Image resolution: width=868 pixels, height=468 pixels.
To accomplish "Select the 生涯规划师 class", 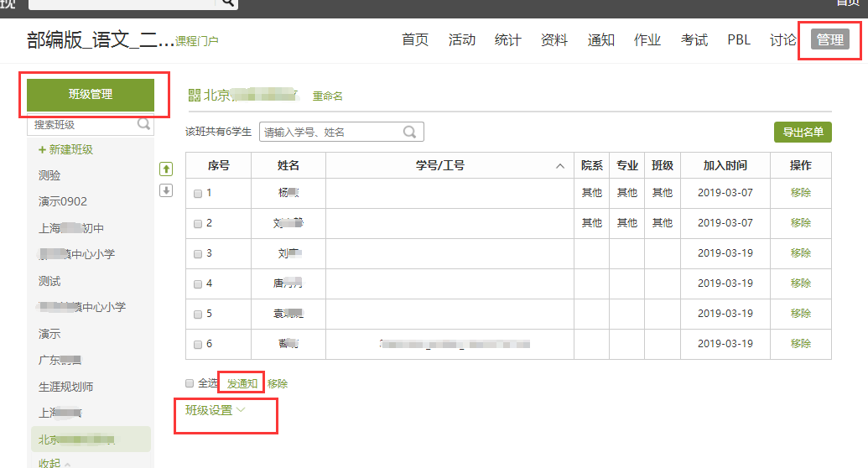I will 66,387.
